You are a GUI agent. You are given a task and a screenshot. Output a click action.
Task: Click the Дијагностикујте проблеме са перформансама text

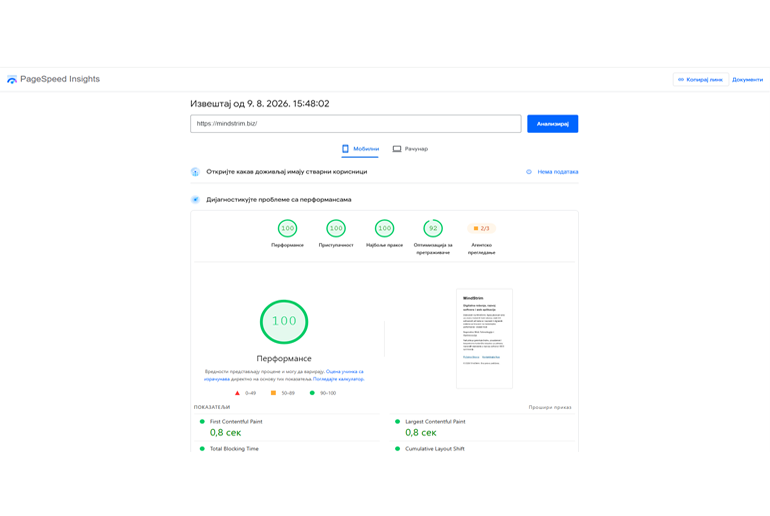tap(279, 199)
